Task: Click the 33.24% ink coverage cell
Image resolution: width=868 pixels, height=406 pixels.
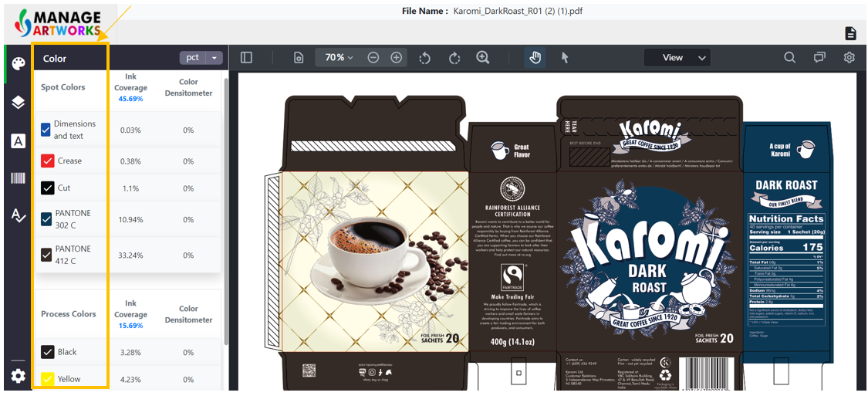Action: click(130, 255)
